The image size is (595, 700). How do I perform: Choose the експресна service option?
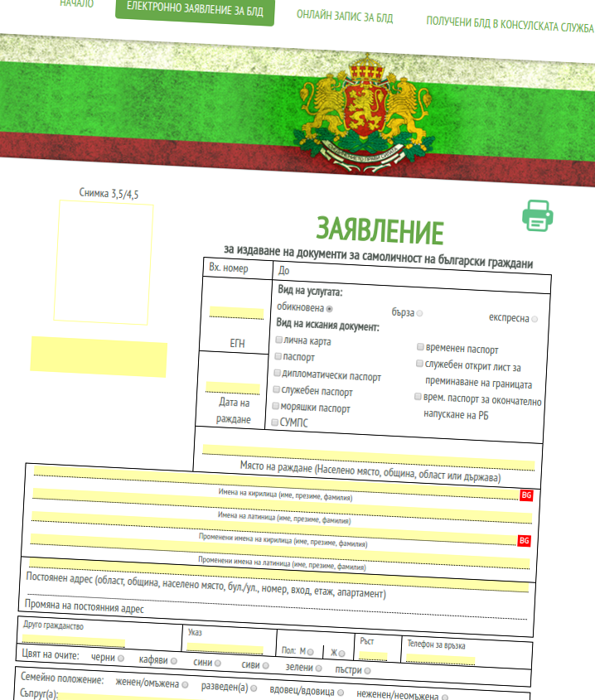tap(535, 319)
